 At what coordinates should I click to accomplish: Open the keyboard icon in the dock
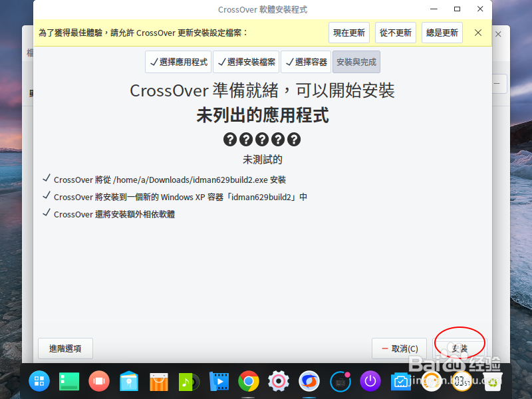tap(340, 381)
